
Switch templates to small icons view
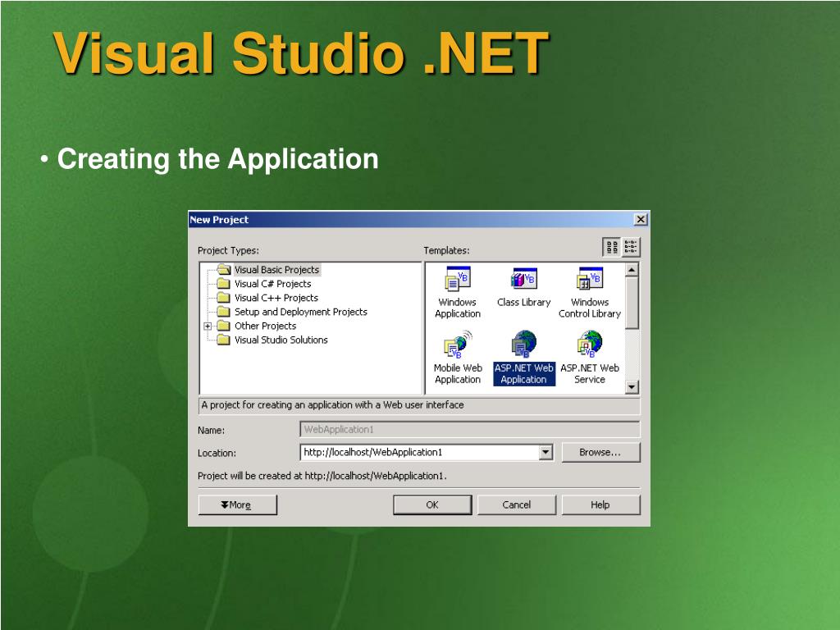(631, 247)
